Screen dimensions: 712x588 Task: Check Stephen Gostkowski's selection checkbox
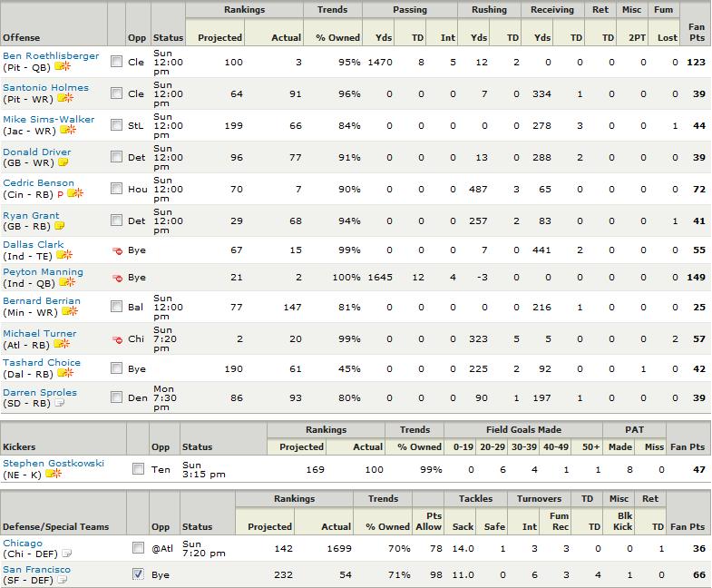coord(139,469)
